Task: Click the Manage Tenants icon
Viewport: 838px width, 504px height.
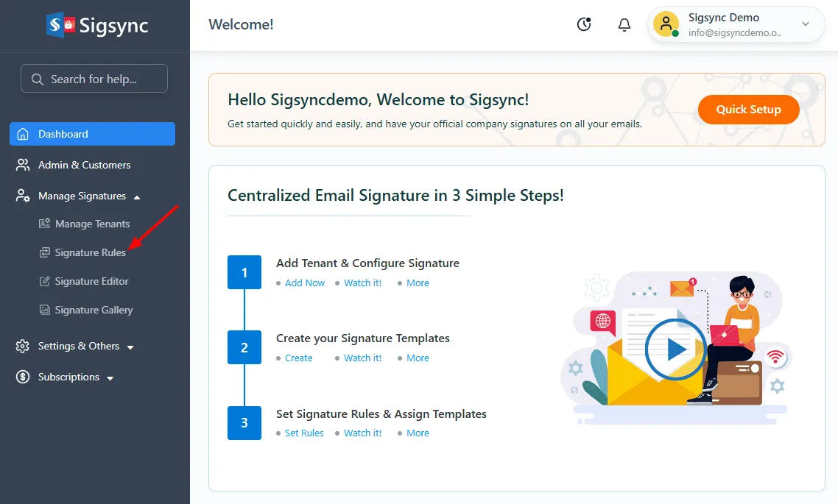Action: point(44,224)
